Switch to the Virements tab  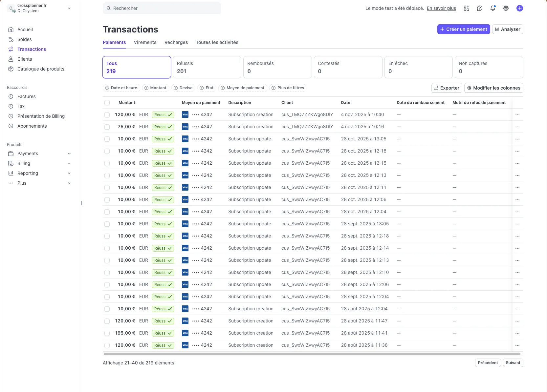click(145, 42)
